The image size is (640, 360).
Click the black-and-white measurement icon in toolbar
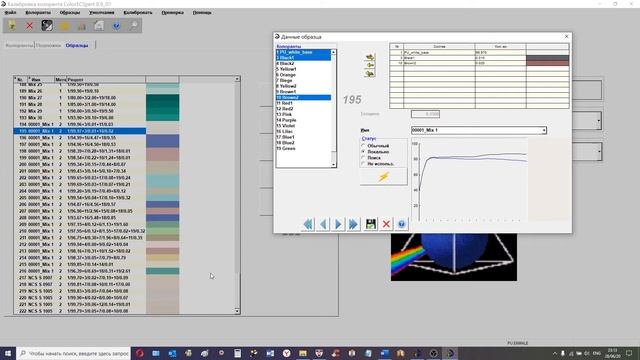coord(47,26)
